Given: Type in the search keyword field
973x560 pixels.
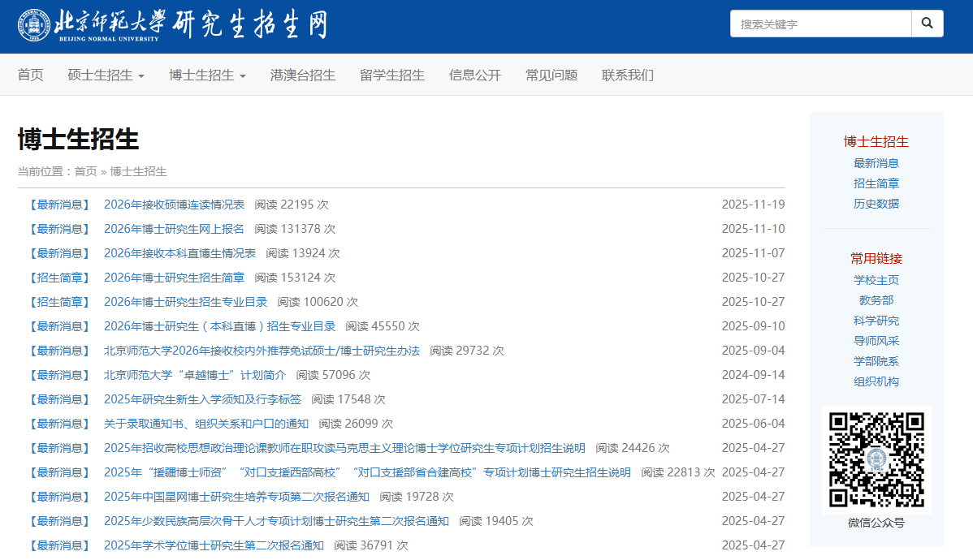Looking at the screenshot, I should tap(820, 24).
